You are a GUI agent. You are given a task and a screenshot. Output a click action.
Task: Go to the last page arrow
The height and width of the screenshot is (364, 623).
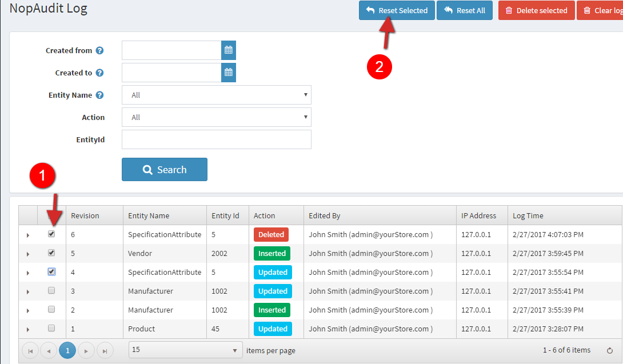click(x=105, y=350)
